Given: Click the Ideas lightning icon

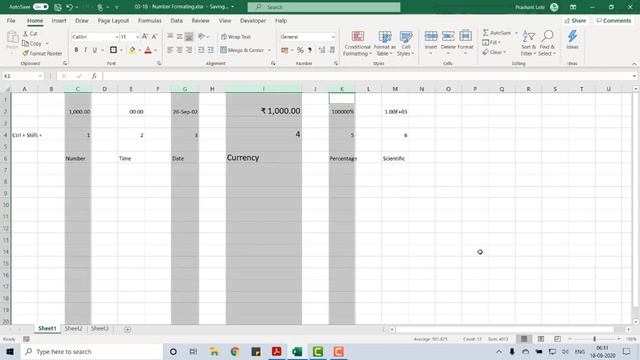Looking at the screenshot, I should [x=572, y=36].
